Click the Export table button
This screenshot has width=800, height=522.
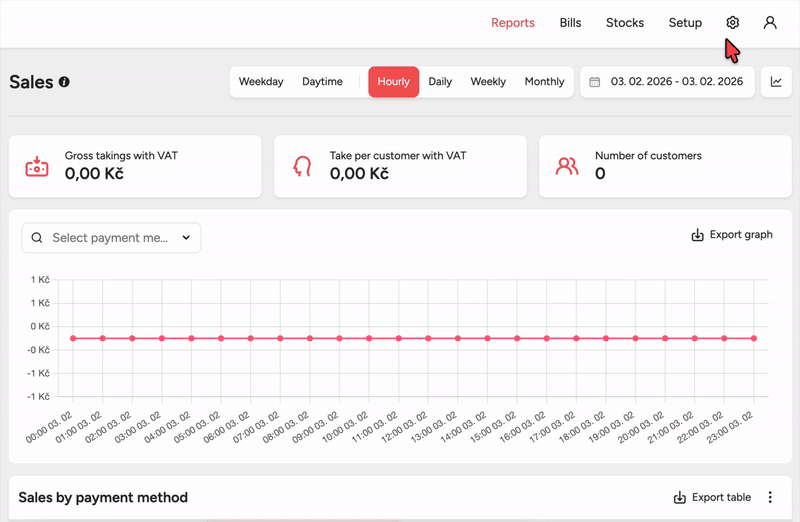[711, 497]
